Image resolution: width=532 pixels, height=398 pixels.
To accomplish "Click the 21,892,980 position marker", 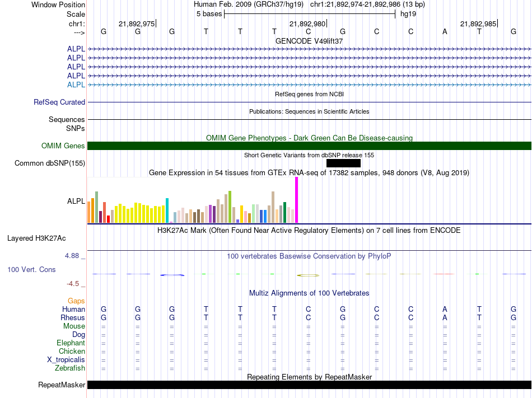I will click(308, 24).
